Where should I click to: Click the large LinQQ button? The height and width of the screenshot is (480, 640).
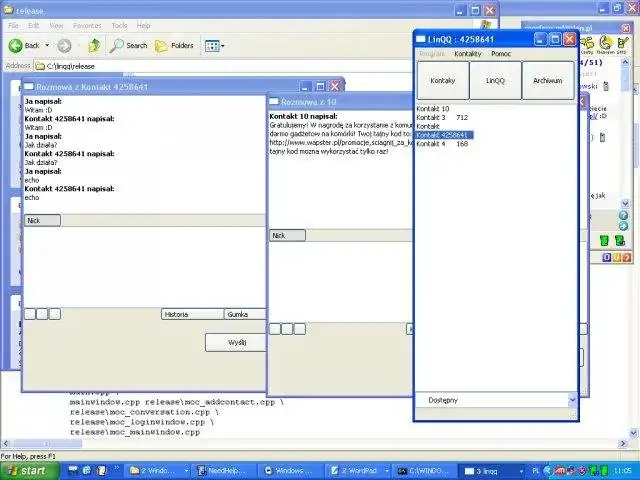pos(496,80)
